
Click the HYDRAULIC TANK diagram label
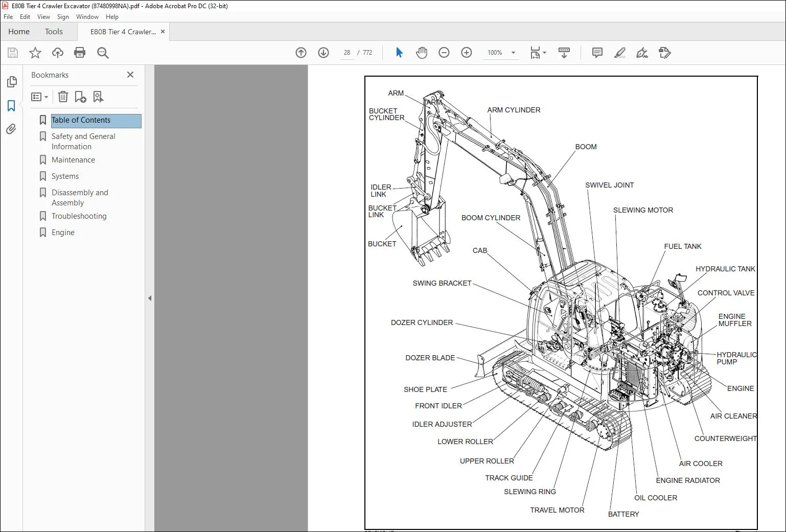click(x=725, y=269)
